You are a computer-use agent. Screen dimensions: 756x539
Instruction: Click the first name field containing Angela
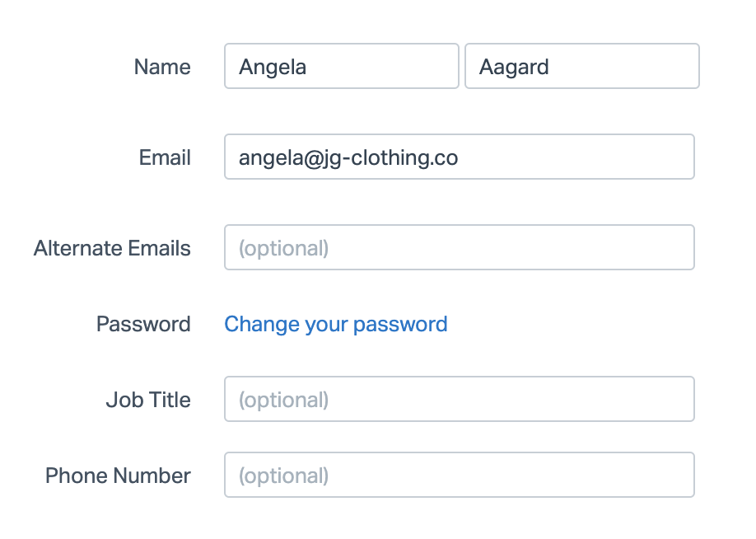[341, 66]
